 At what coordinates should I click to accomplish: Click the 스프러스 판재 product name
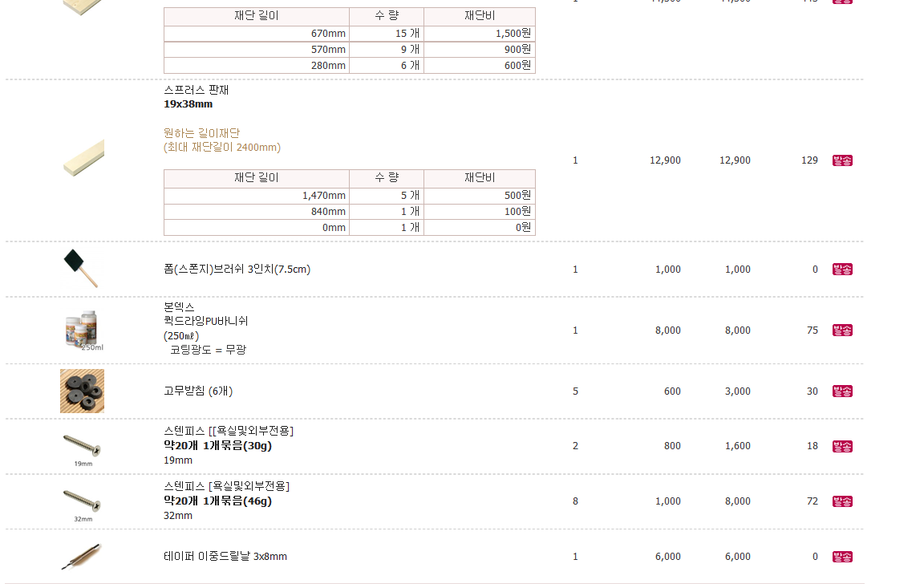tap(197, 90)
